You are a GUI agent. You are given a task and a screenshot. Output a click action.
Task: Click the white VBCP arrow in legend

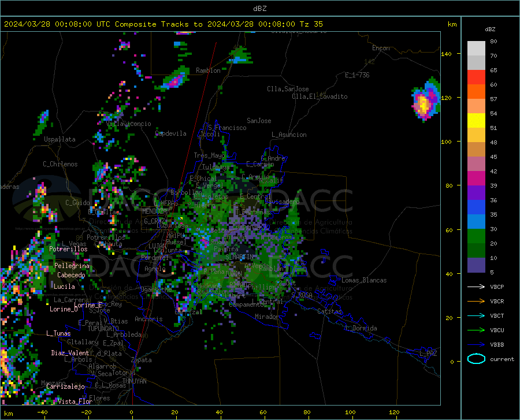pos(476,287)
